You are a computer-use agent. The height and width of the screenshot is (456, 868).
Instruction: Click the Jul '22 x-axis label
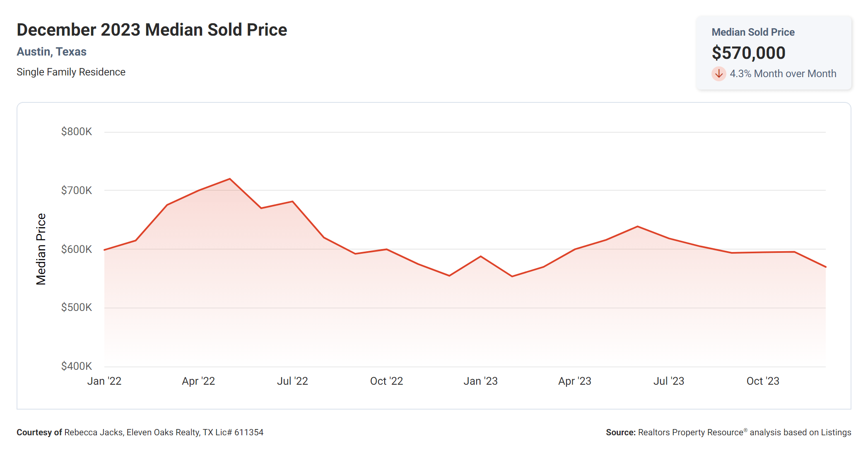[x=292, y=381]
